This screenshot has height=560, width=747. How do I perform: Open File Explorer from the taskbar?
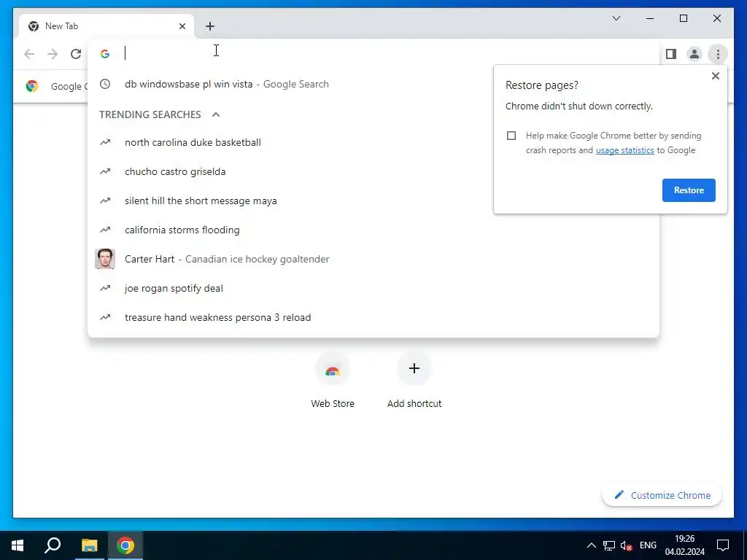click(89, 545)
